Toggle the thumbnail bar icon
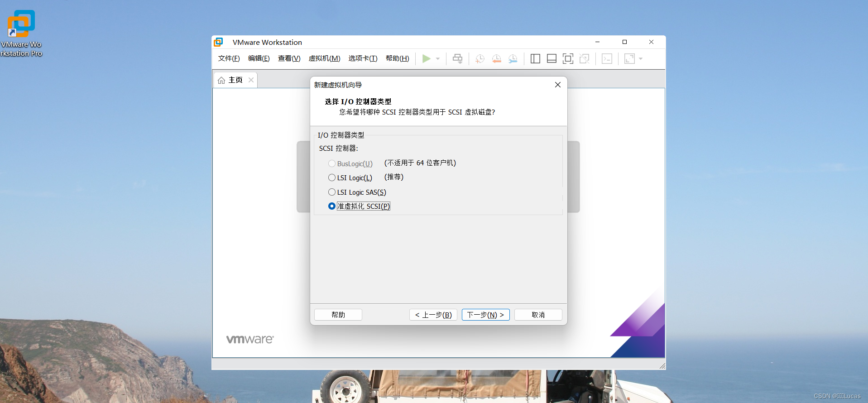 click(x=551, y=58)
